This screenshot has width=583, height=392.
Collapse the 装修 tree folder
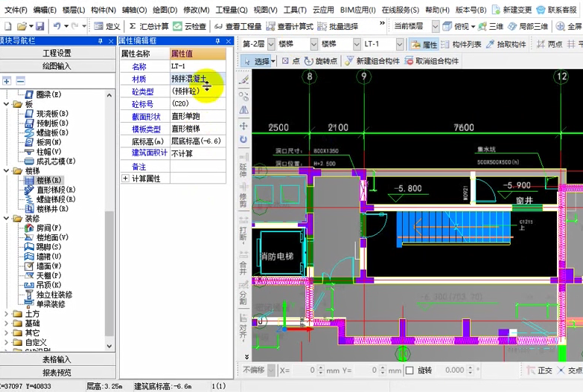[7, 219]
